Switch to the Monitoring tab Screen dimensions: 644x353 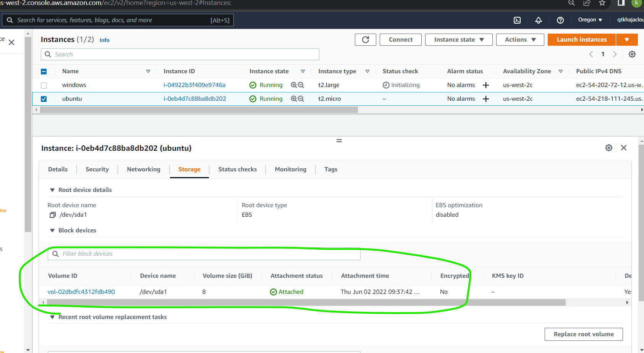click(x=291, y=169)
